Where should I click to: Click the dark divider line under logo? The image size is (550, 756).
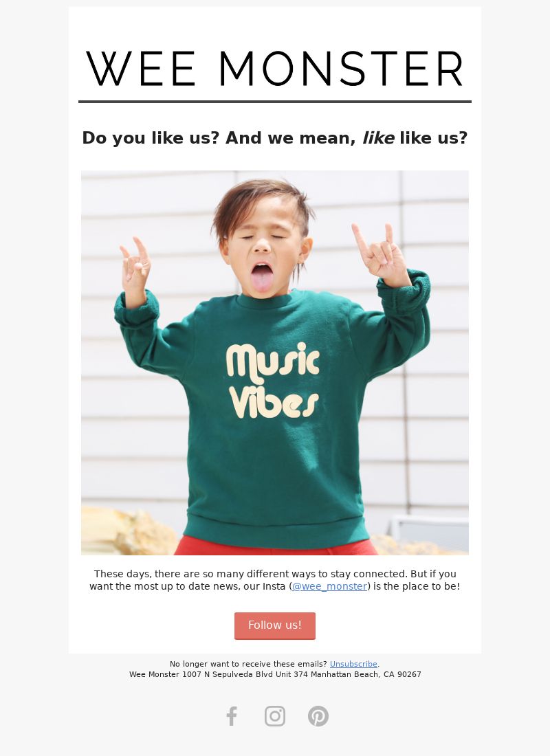[x=275, y=102]
